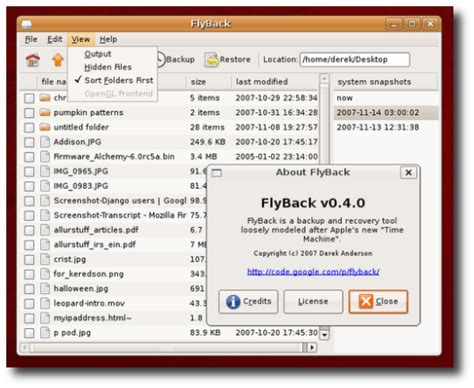Click the p pod.jpg file icon
The image size is (474, 388).
tap(45, 332)
